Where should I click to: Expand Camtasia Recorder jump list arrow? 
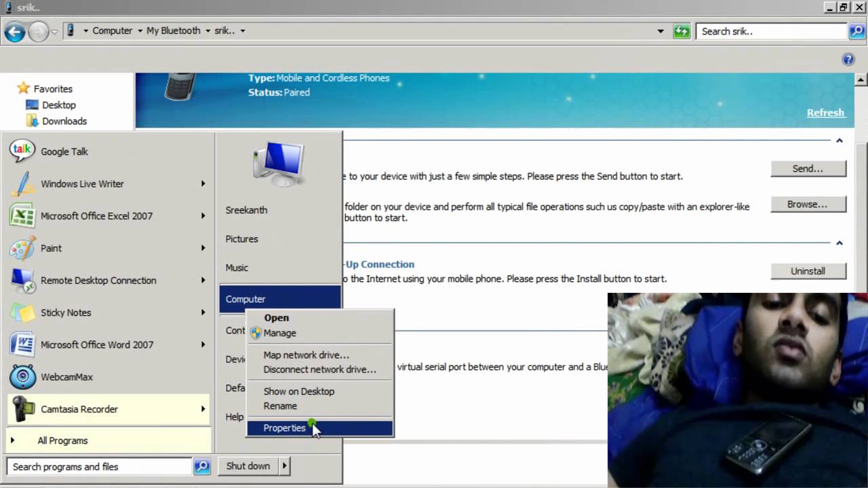[203, 409]
